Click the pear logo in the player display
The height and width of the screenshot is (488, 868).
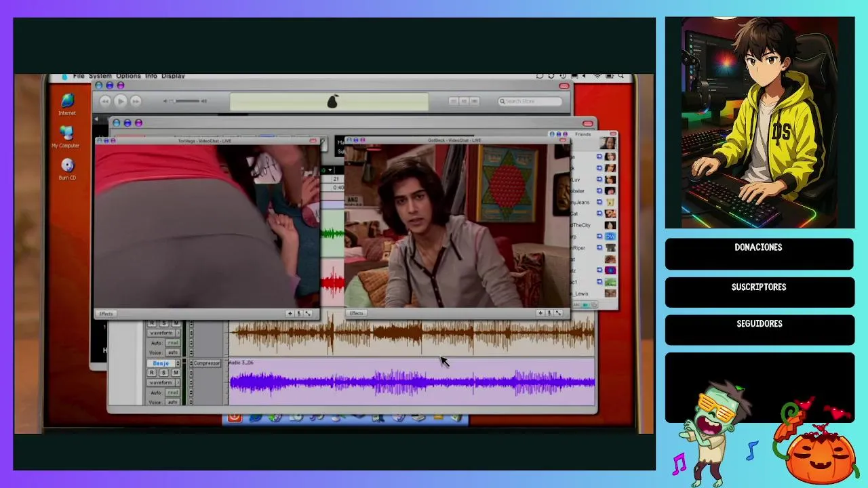click(332, 102)
